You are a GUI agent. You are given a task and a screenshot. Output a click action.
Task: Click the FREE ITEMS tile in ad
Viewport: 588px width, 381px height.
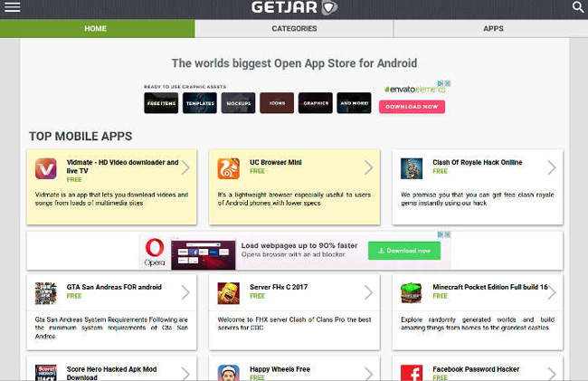pyautogui.click(x=161, y=103)
